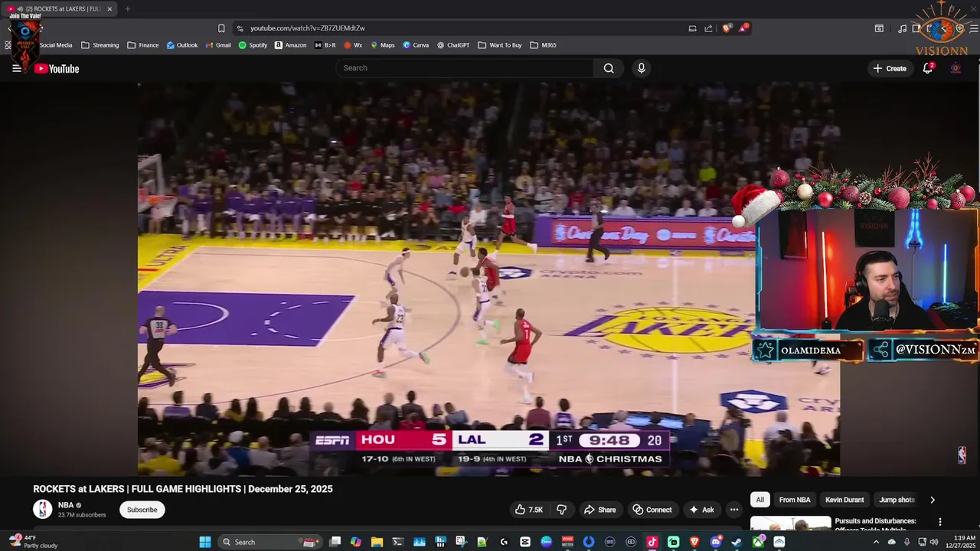
Task: Like the video with thumbs-up 7.5K
Action: (528, 510)
